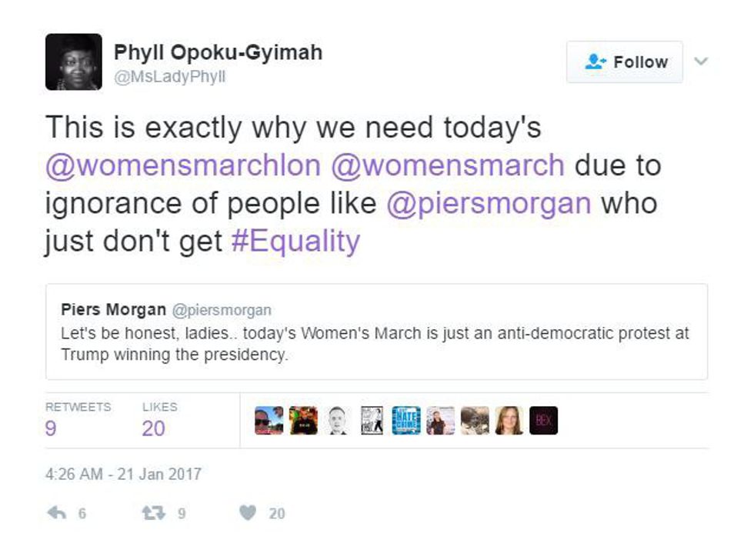Click the reply arrow icon
Viewport: 754px width, 560px height.
57,513
